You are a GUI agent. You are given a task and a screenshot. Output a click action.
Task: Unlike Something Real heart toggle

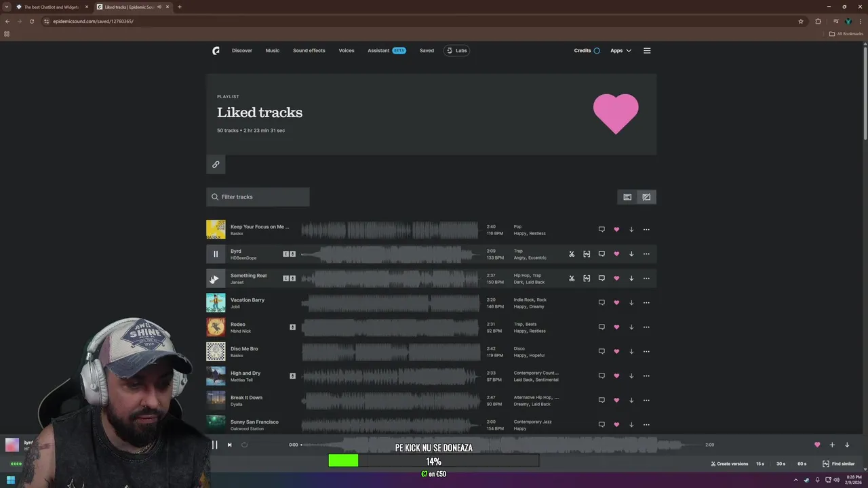tap(616, 279)
